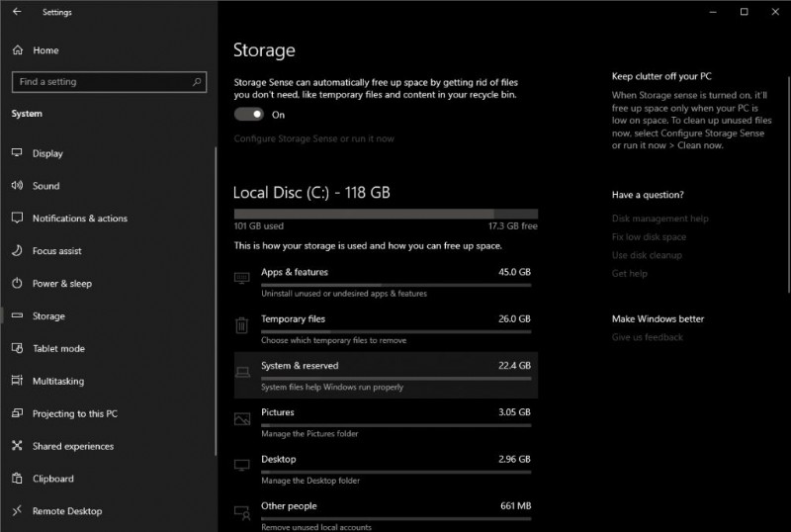Click the Give us feedback link
The width and height of the screenshot is (791, 532).
click(x=647, y=337)
